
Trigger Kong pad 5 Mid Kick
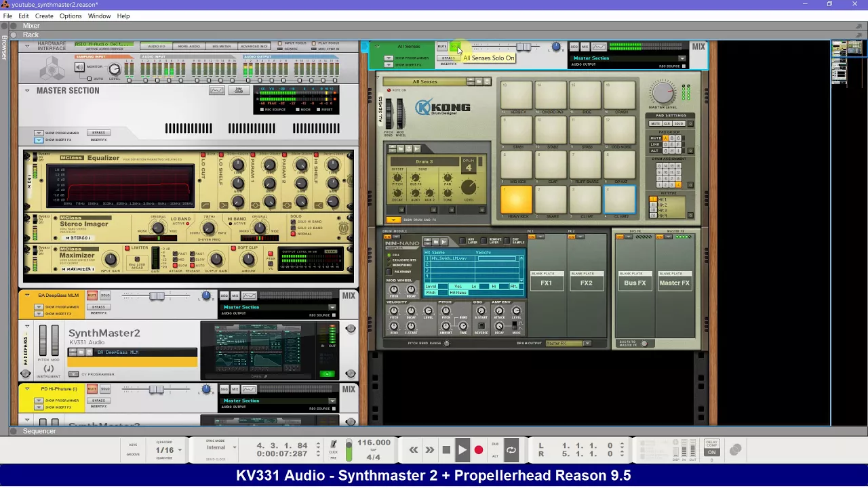[x=517, y=165]
